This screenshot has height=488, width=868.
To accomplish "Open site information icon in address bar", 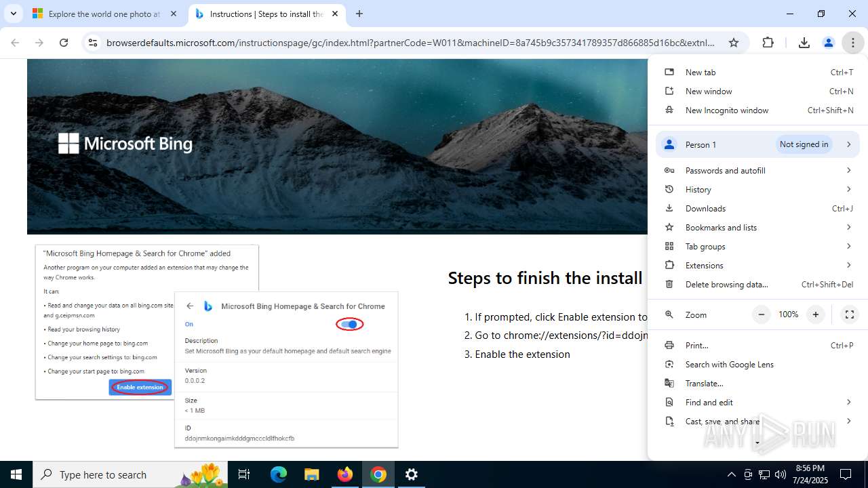I will click(93, 43).
